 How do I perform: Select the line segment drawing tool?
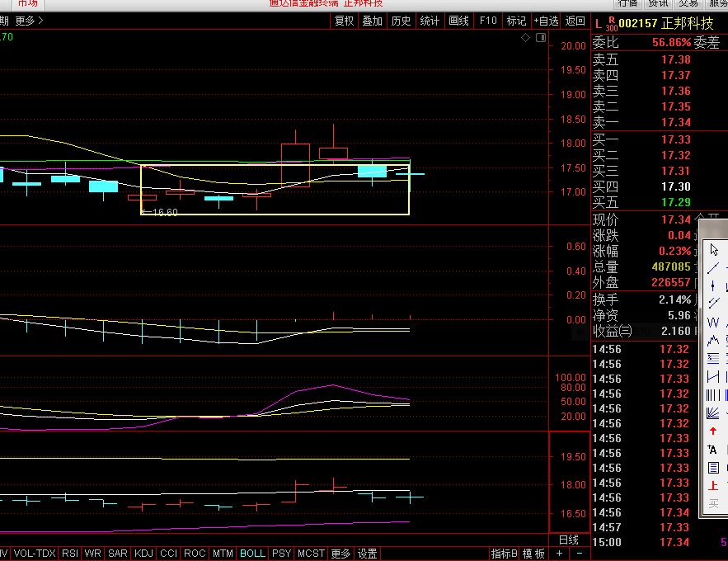[713, 268]
